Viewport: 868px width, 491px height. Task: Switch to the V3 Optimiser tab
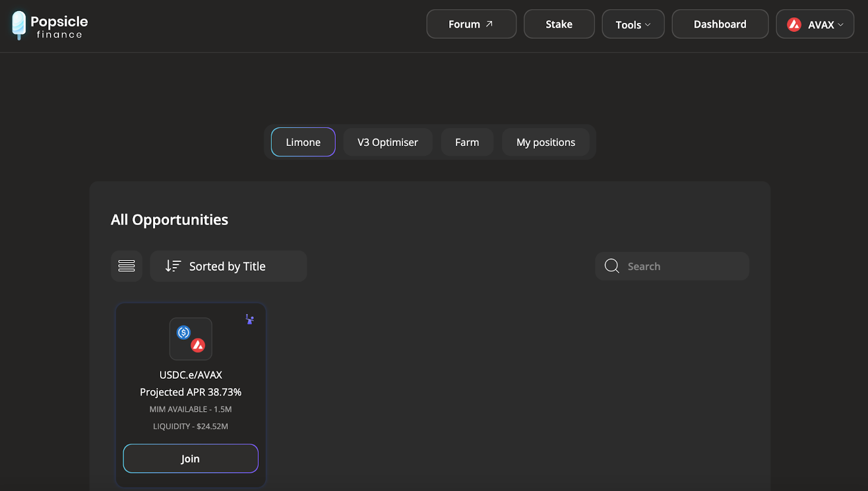click(x=388, y=142)
